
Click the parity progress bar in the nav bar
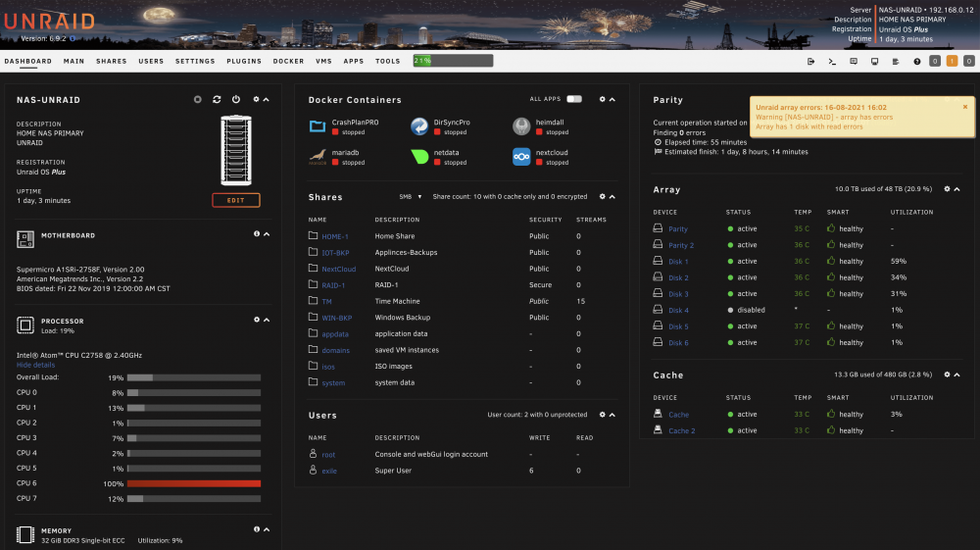(x=453, y=61)
